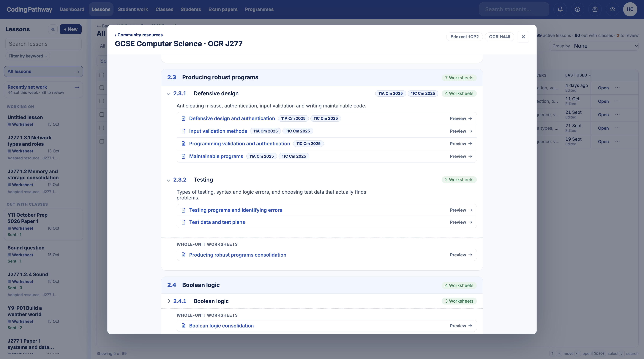
Task: Click the Search lessons input field
Action: [43, 44]
